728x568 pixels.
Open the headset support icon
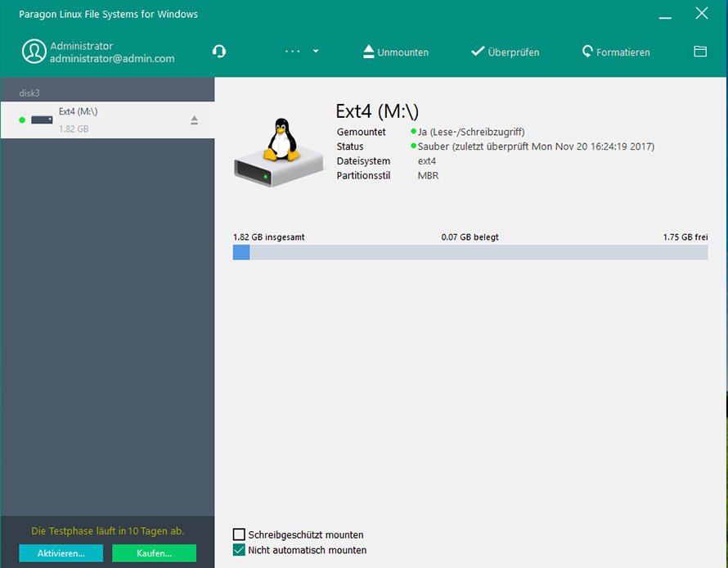click(x=218, y=51)
